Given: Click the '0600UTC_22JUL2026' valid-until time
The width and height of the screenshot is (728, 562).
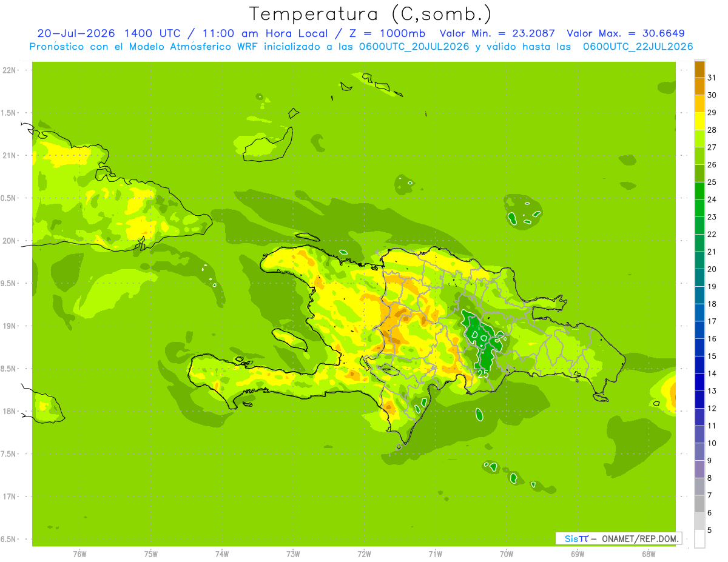Looking at the screenshot, I should tap(638, 47).
